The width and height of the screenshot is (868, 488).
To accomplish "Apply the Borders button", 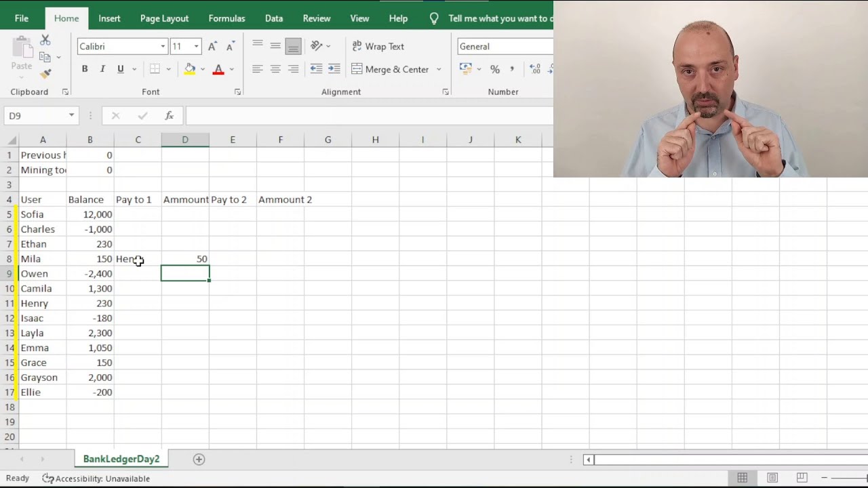I will 155,69.
